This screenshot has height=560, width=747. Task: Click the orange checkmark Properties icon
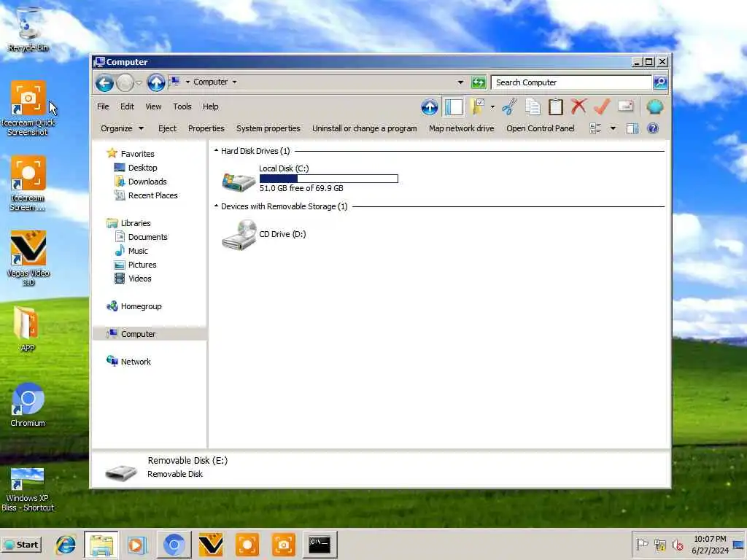click(602, 106)
